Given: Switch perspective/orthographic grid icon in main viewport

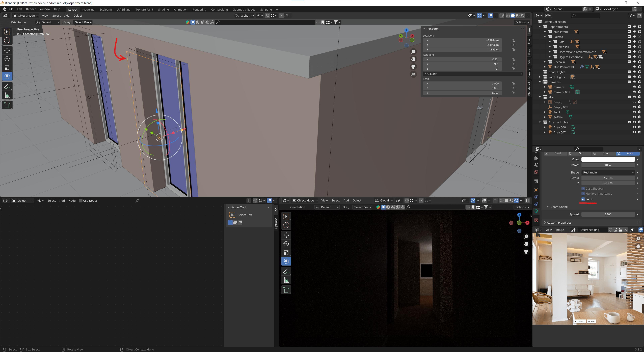Looking at the screenshot, I should (414, 74).
